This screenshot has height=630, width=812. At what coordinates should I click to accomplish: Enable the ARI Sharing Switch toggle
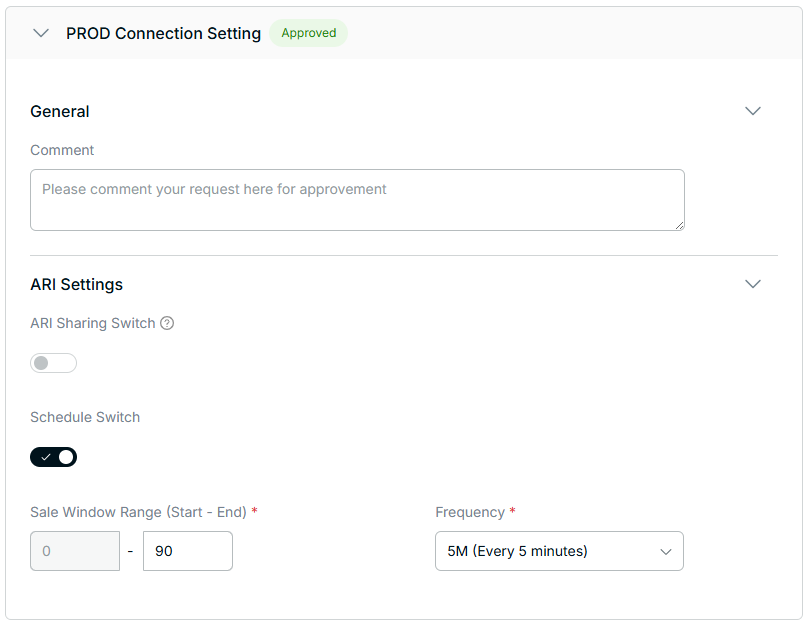[x=53, y=363]
